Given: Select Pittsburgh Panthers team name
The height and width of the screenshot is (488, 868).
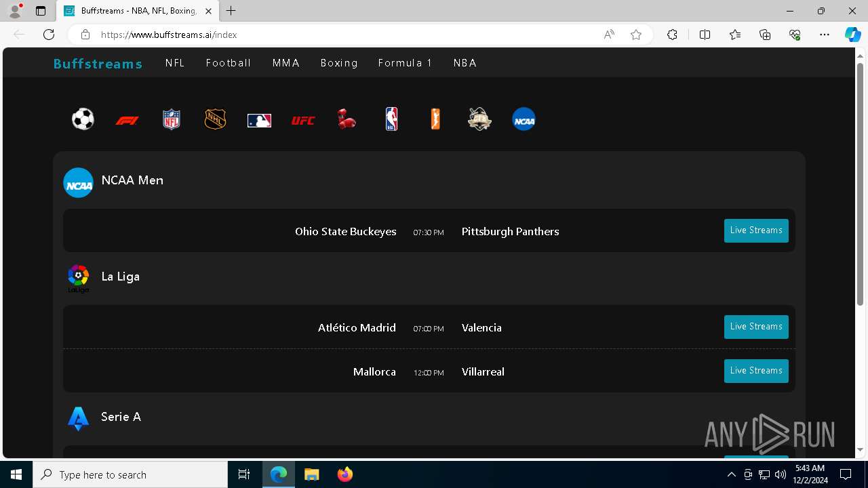Looking at the screenshot, I should coord(511,232).
